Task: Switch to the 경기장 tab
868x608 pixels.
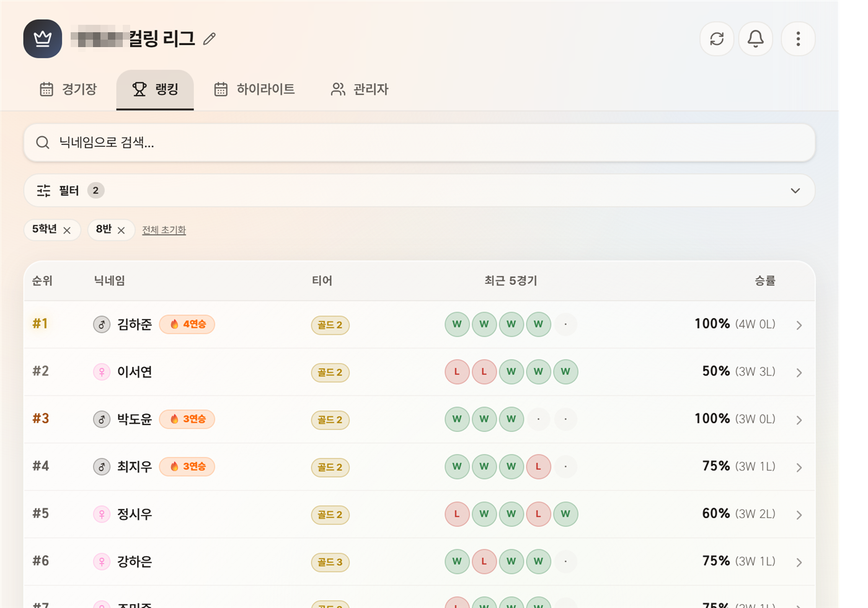Action: click(68, 89)
